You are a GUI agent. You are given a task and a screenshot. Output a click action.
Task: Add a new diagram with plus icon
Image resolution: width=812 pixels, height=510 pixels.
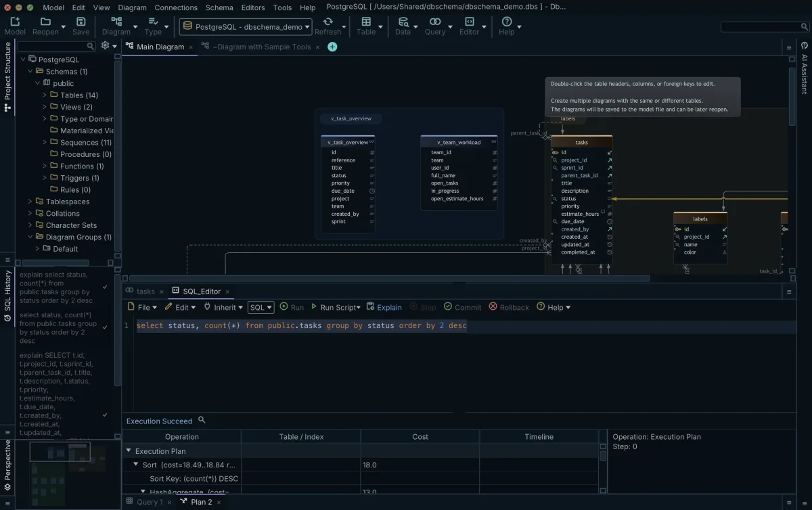click(332, 47)
